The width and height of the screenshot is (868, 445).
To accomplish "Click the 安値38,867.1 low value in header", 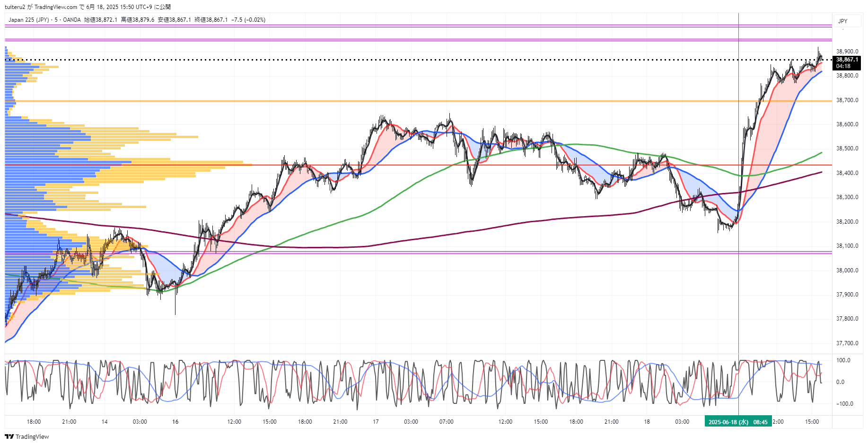I will [x=175, y=19].
